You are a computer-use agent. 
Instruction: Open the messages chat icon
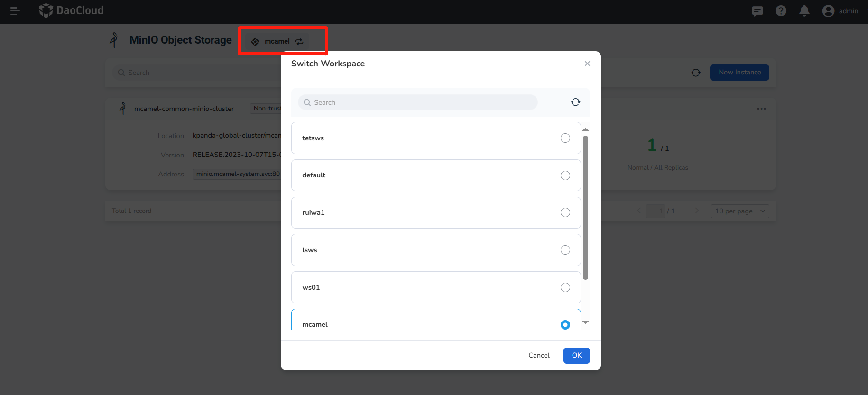(757, 11)
